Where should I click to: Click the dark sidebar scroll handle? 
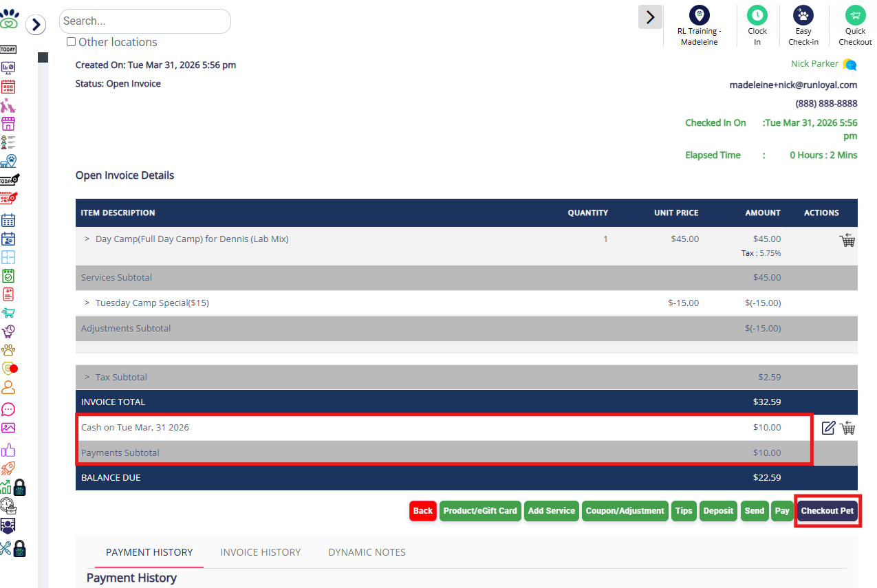(x=43, y=58)
